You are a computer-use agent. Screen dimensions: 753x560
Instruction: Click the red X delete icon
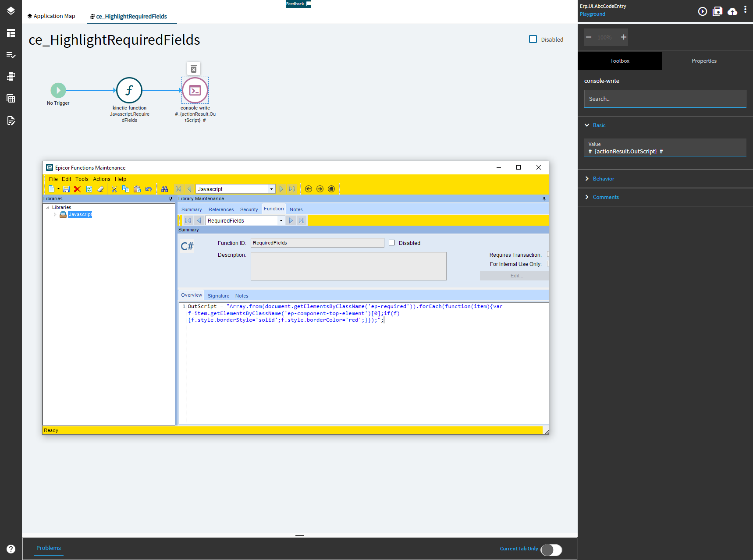pos(77,189)
